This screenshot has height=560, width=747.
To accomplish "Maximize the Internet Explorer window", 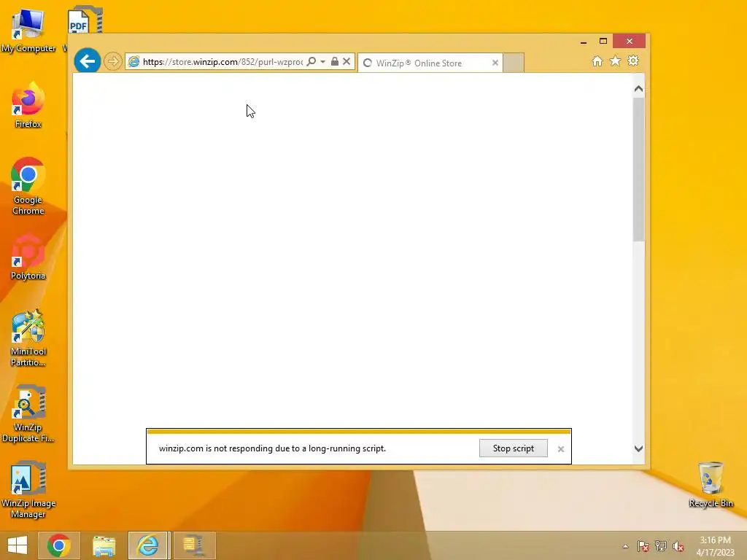I will coord(603,41).
